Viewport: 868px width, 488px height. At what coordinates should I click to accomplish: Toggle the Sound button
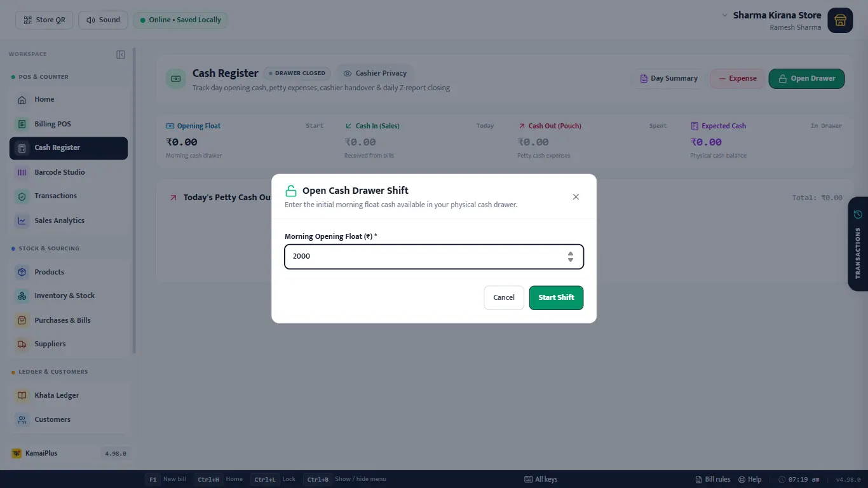(x=103, y=20)
